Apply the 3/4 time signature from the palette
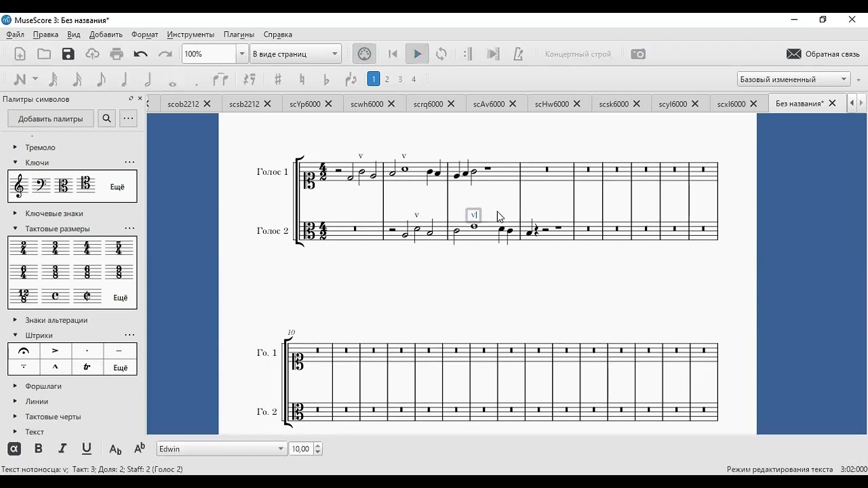This screenshot has height=488, width=868. (56, 248)
